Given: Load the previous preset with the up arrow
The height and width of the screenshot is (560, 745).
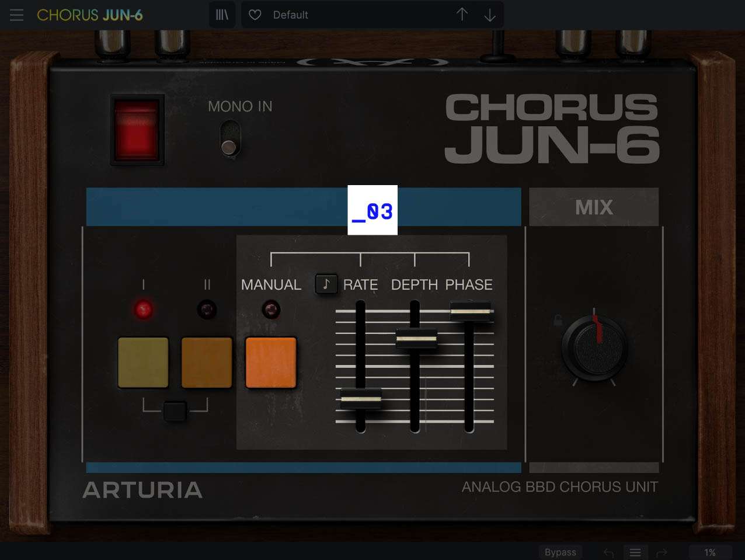Looking at the screenshot, I should pyautogui.click(x=462, y=15).
